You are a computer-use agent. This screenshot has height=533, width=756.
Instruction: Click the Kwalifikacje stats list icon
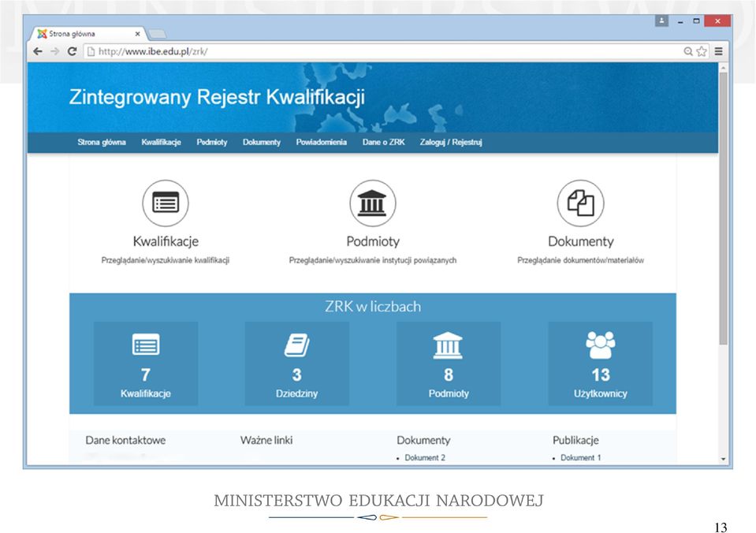146,345
